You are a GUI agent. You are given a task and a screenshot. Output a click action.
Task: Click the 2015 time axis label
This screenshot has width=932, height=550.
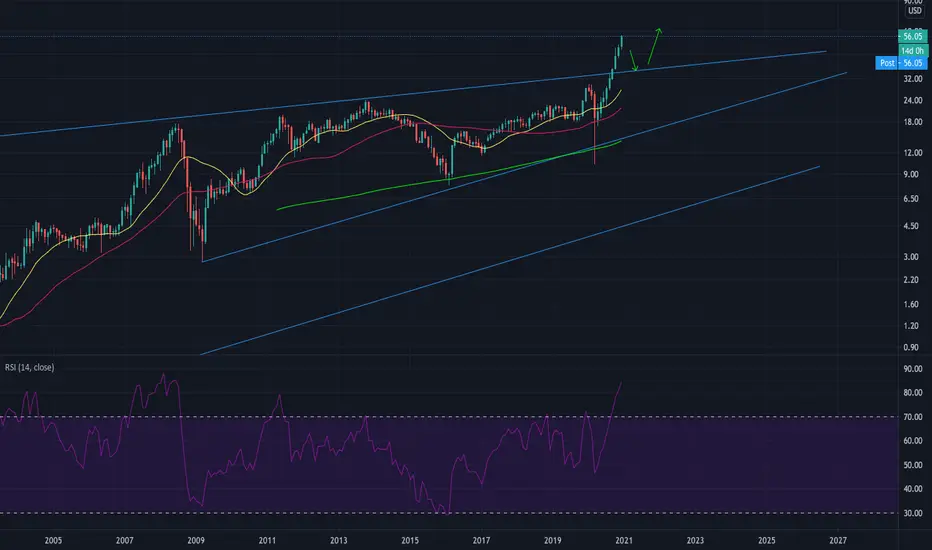click(x=410, y=540)
